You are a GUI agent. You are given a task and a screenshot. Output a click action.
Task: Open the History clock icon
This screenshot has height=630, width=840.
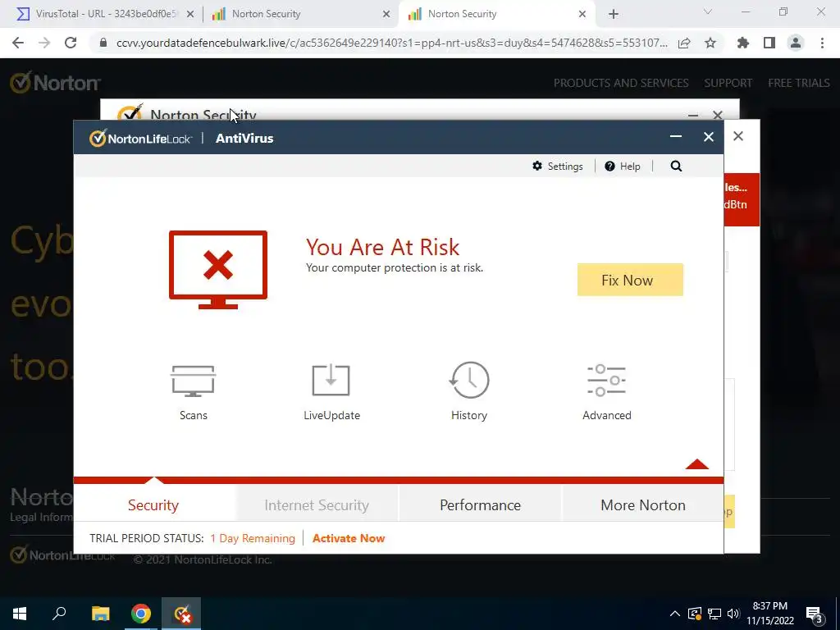point(469,381)
